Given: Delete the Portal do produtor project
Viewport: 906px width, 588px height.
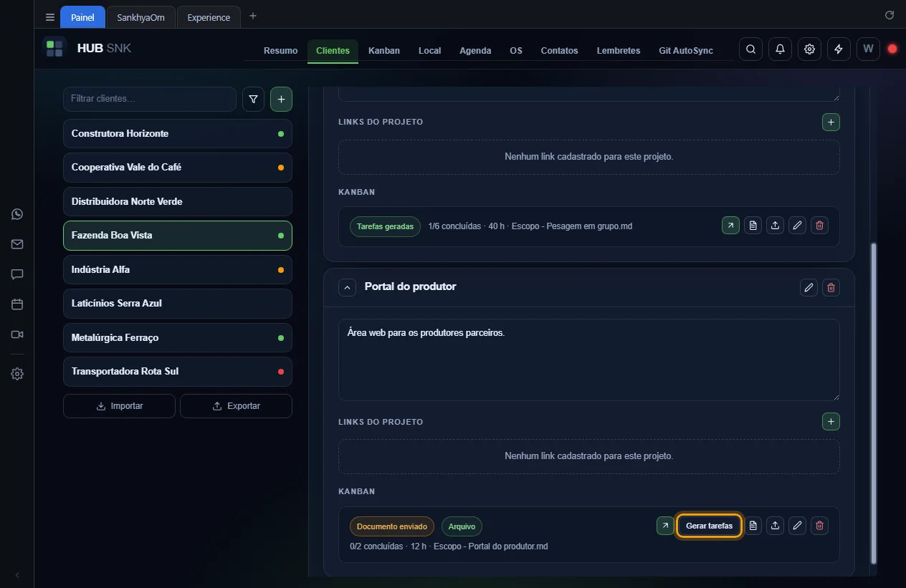Looking at the screenshot, I should 831,287.
